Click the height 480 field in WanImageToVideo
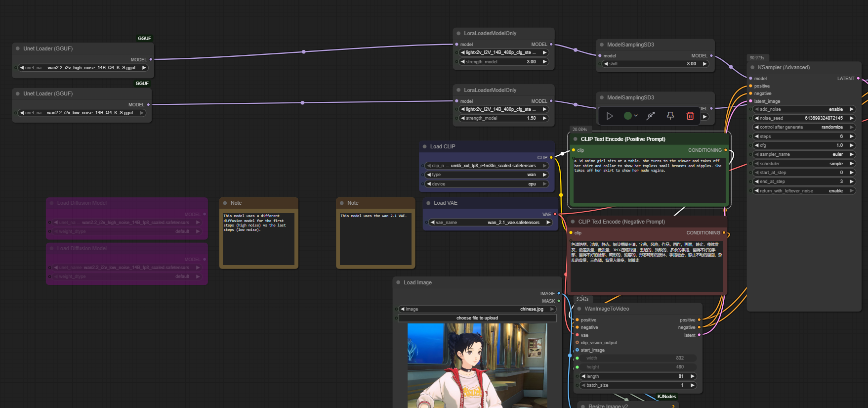 tap(638, 367)
